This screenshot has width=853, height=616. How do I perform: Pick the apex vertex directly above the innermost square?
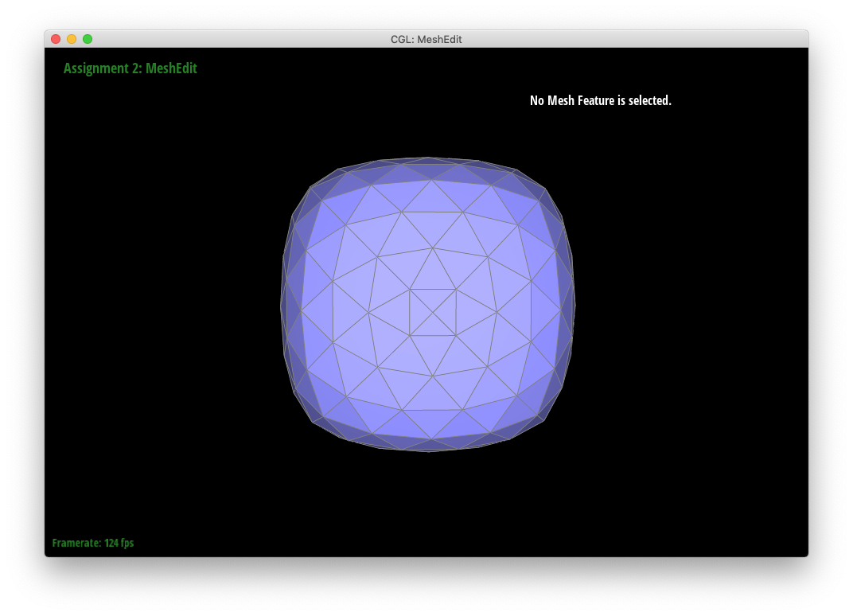click(x=433, y=248)
